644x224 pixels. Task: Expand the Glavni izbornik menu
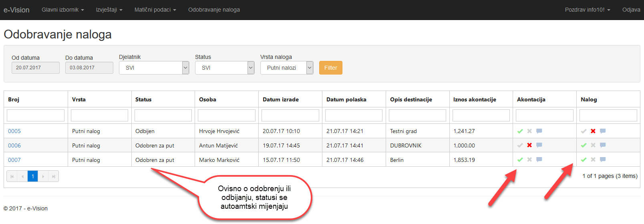tap(63, 10)
